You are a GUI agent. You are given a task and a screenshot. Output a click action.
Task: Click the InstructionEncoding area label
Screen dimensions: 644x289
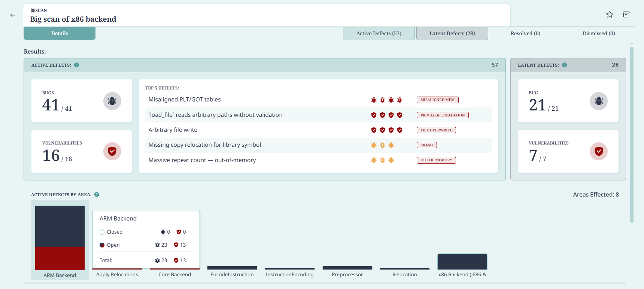coord(290,274)
